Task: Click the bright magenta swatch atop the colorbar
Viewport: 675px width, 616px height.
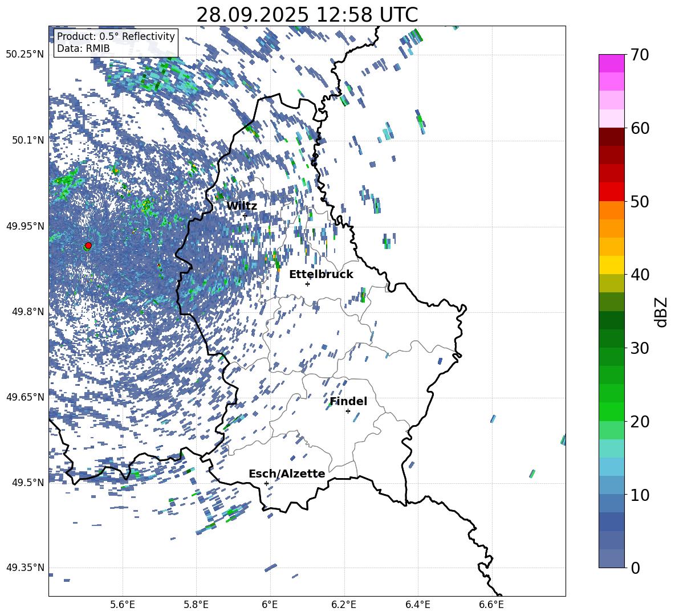Action: click(x=611, y=63)
